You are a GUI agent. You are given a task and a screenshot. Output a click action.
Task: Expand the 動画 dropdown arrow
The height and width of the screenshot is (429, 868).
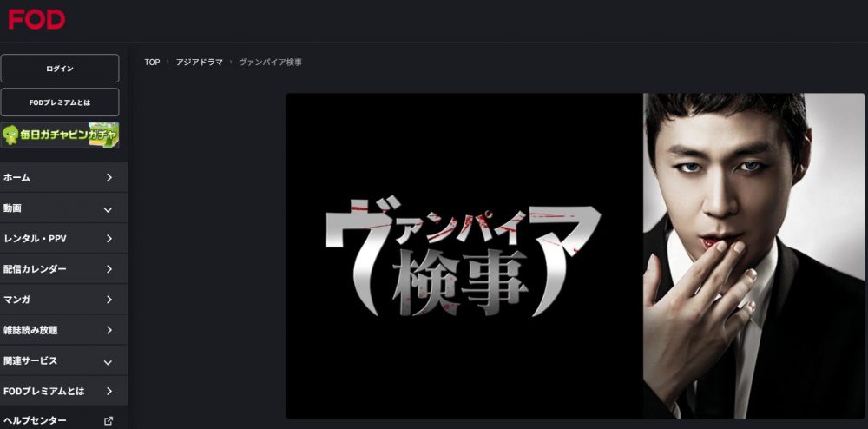click(108, 210)
